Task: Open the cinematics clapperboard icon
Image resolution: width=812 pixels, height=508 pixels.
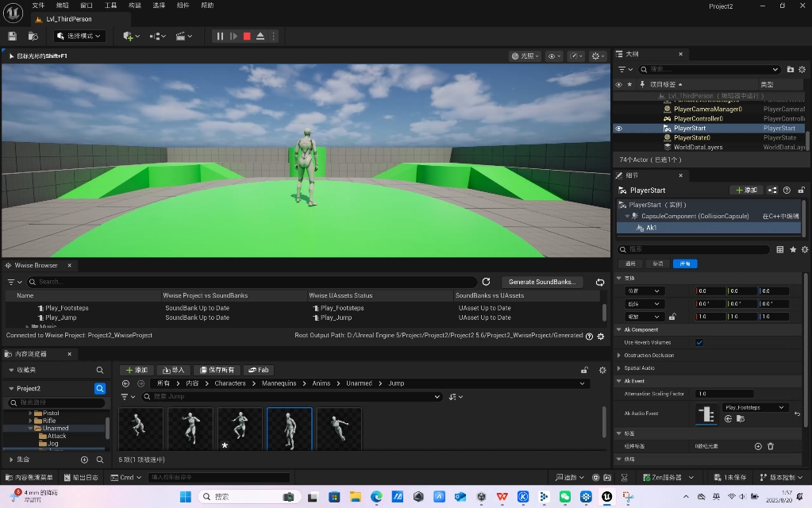Action: click(184, 37)
